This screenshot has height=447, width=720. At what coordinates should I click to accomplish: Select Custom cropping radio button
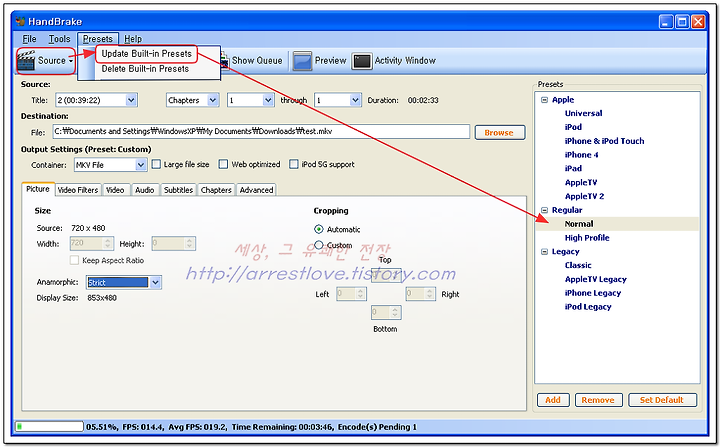point(319,245)
